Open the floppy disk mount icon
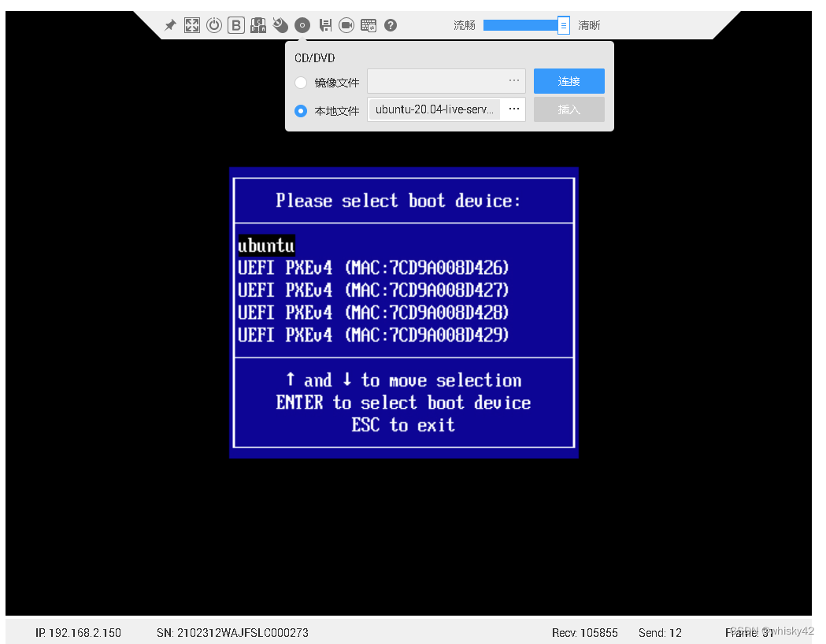The image size is (826, 644). (x=325, y=24)
